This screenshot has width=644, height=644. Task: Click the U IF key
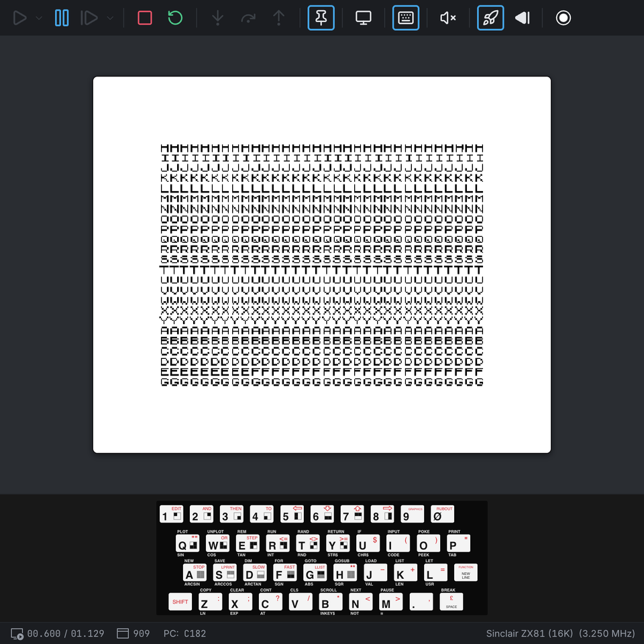coord(368,543)
